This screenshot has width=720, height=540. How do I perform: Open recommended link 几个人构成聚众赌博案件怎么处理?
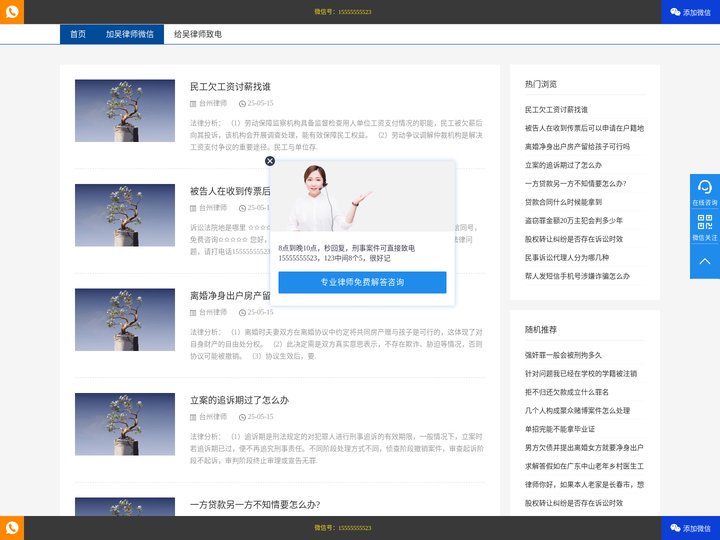click(x=577, y=411)
